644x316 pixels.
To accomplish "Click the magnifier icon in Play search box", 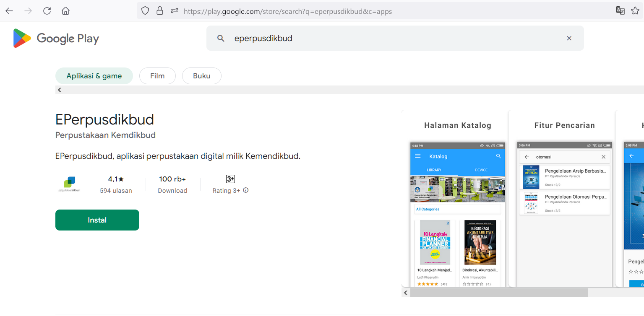I will pyautogui.click(x=221, y=39).
